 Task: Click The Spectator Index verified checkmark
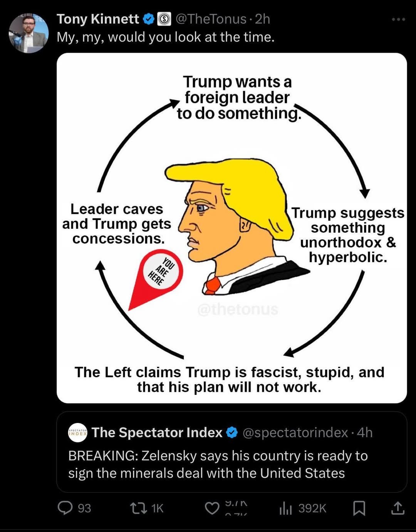[x=231, y=433]
